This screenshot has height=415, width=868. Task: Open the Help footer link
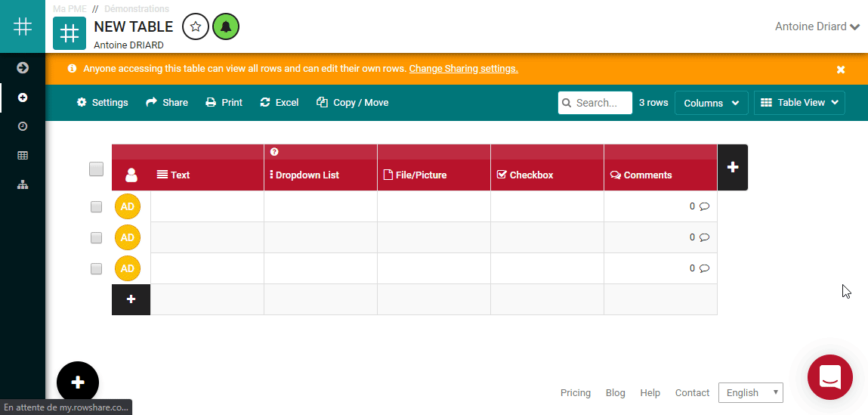[650, 393]
